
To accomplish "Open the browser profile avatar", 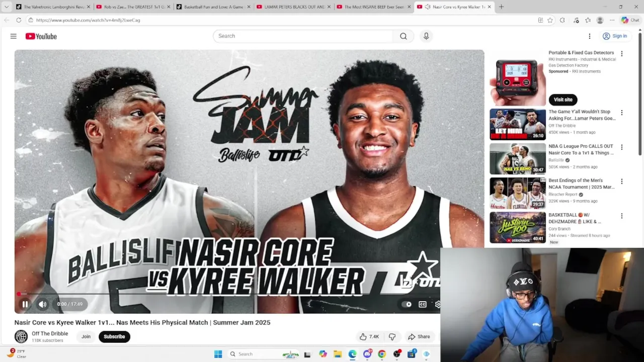I will (600, 20).
